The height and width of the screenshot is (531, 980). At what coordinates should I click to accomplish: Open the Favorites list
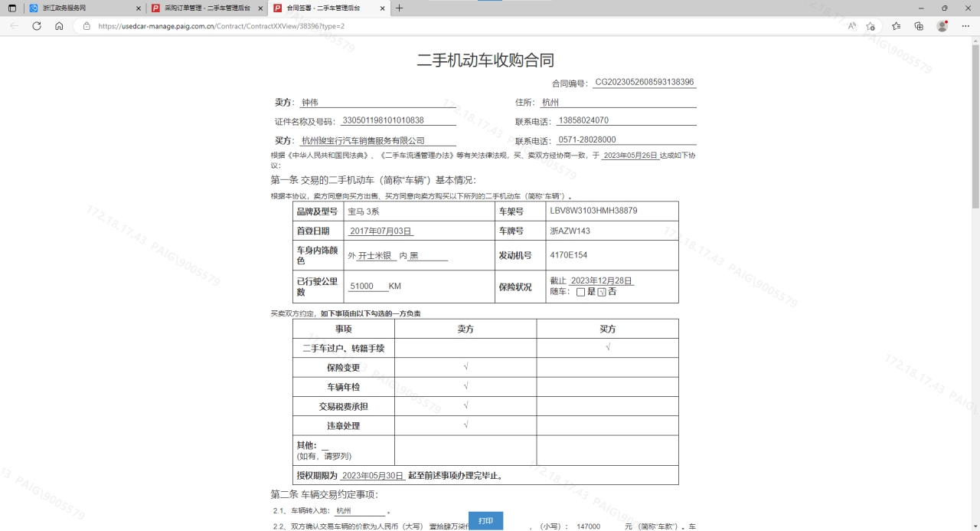(897, 25)
